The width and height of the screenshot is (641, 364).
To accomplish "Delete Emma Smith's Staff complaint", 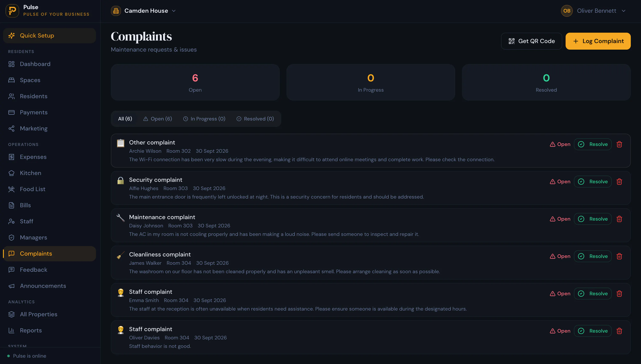I will point(619,294).
